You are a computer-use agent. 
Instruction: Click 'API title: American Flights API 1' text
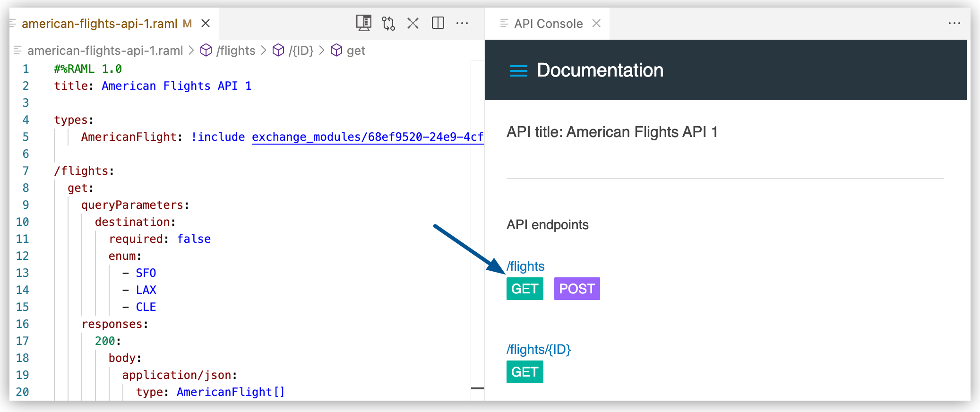pyautogui.click(x=612, y=132)
